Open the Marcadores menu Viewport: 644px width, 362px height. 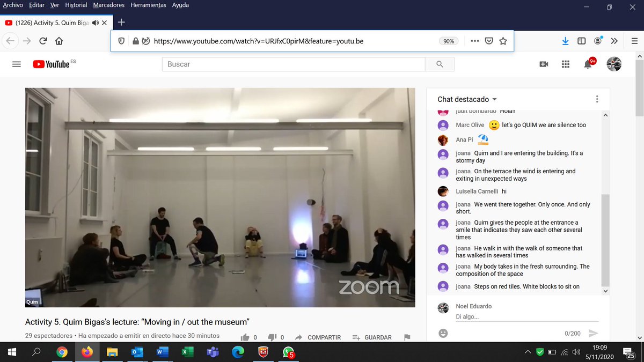[x=108, y=5]
